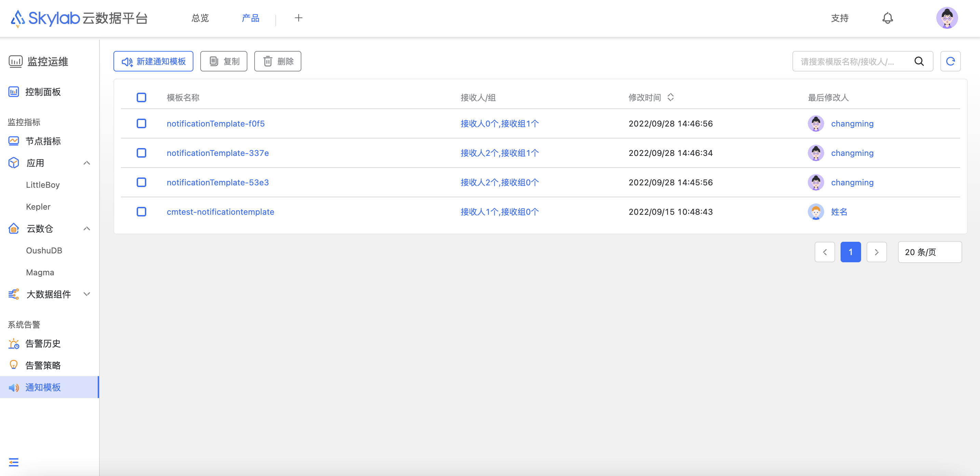Screen dimensions: 980x476
Task: Switch to the 总览 top tab
Action: tap(200, 18)
